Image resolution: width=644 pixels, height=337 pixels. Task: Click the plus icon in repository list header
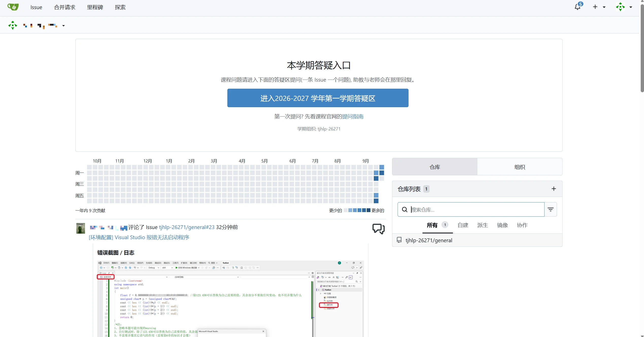pos(554,189)
